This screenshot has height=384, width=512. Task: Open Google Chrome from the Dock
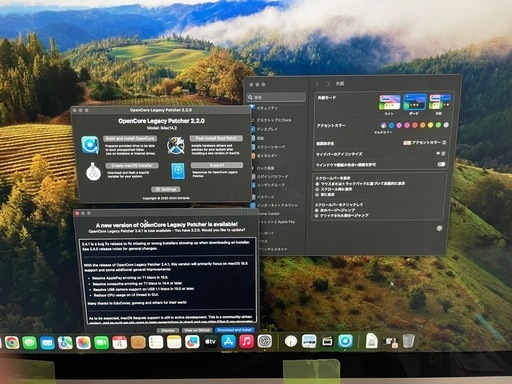pos(12,342)
